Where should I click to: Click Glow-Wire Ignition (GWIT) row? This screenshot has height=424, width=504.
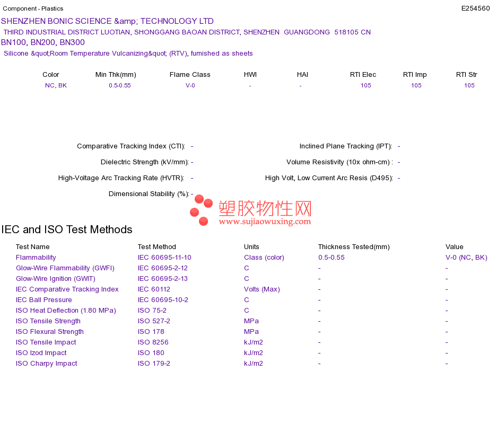pyautogui.click(x=56, y=278)
